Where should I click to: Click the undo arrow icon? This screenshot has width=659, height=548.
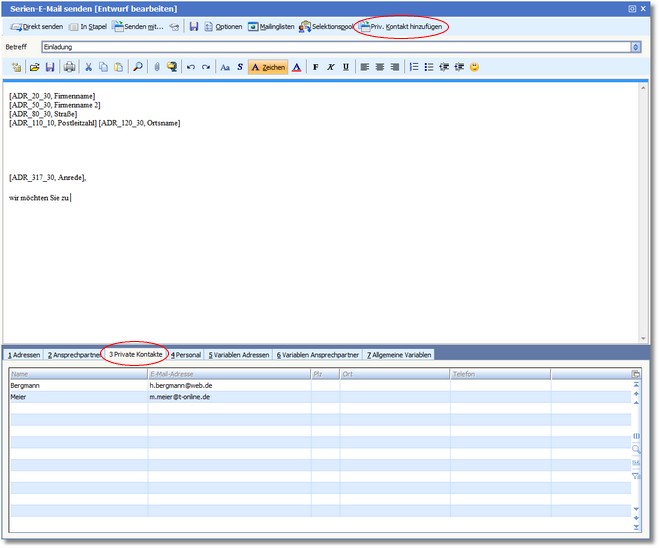[190, 67]
